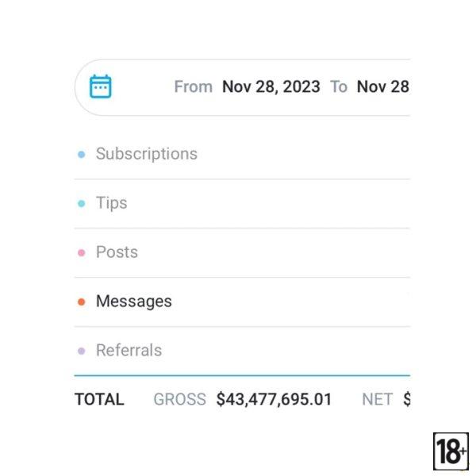Click the GROSS label
The image size is (476, 476).
(x=179, y=399)
